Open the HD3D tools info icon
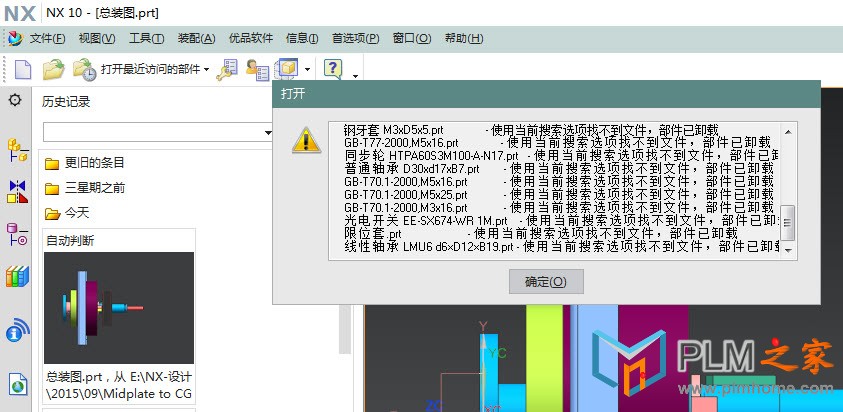The height and width of the screenshot is (412, 843). point(17,330)
